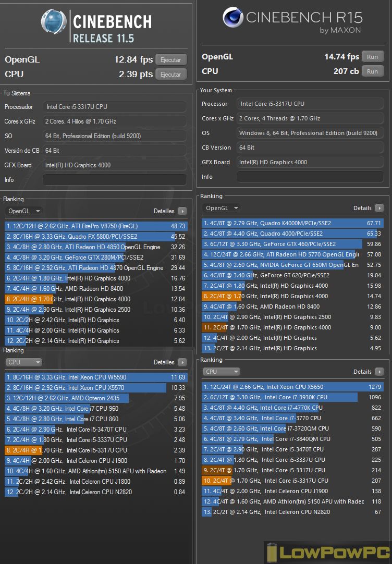Select the GeForce GT 620 row scoring 19.04
392x564 pixels.
(293, 276)
